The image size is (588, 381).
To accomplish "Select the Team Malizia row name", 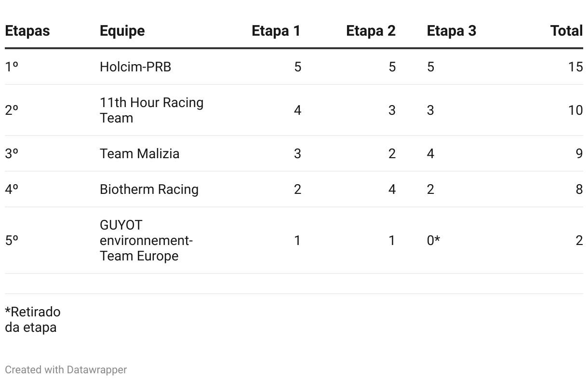I will coord(139,153).
